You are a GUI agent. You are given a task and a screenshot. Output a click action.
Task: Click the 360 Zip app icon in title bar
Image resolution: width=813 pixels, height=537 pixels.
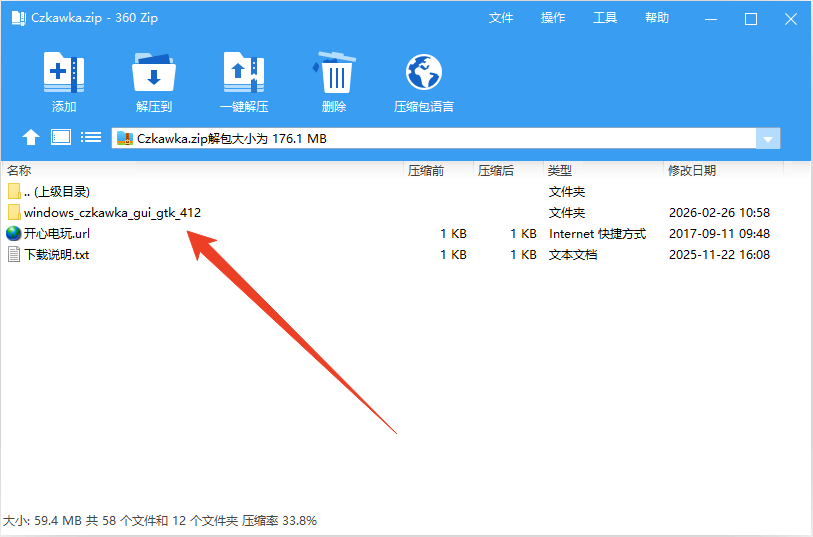coord(19,18)
